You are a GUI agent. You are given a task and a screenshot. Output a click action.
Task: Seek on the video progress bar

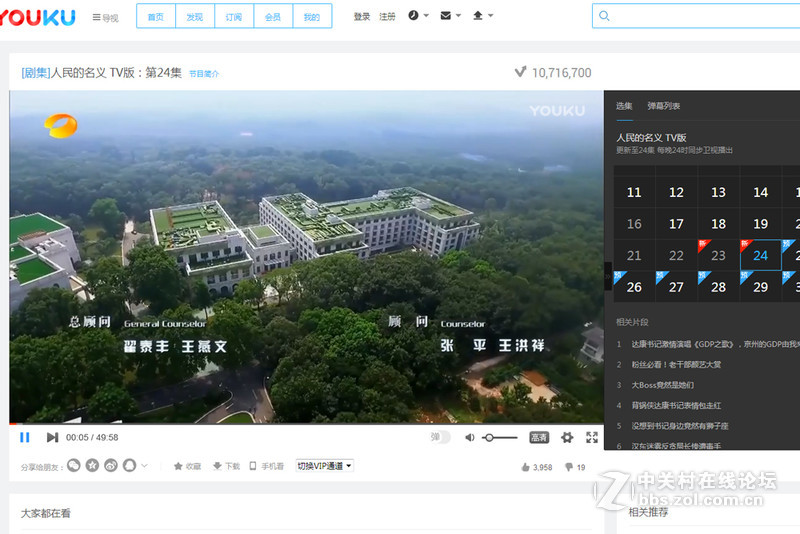coord(306,423)
